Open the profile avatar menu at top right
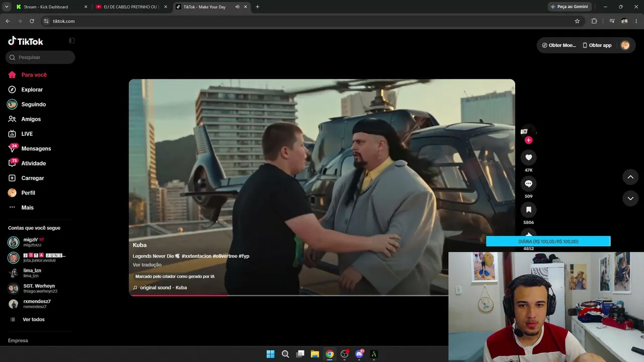 [625, 45]
